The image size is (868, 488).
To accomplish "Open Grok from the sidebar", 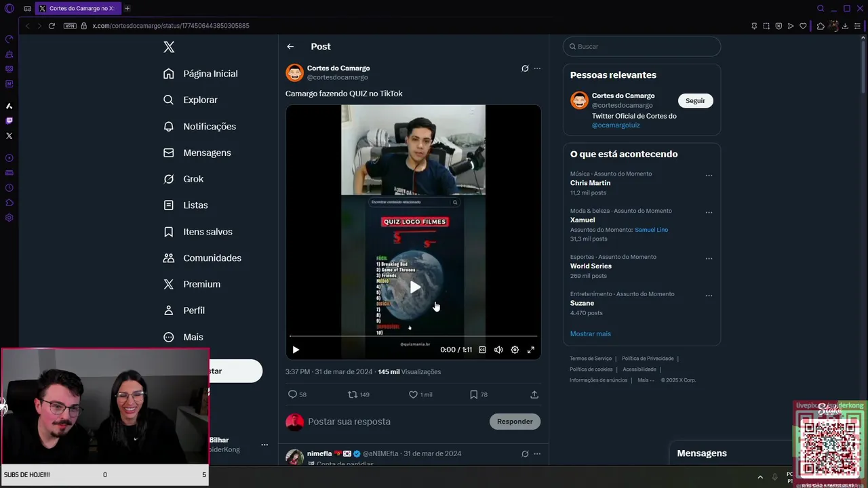I will pos(184,179).
